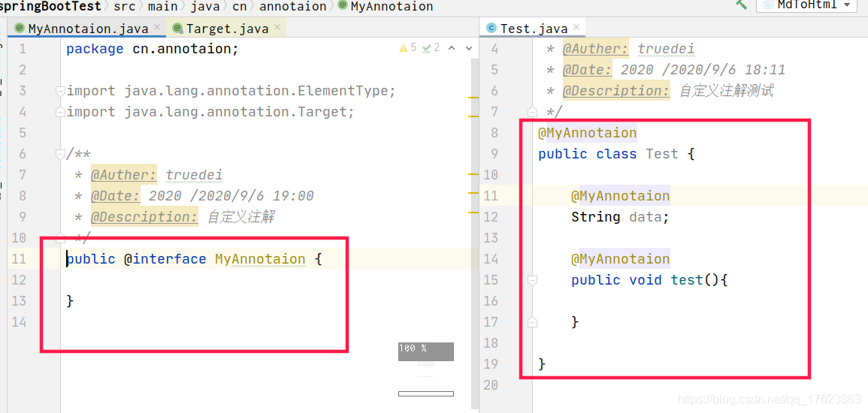This screenshot has height=413, width=868.
Task: Close the Target.java tab
Action: tap(277, 27)
